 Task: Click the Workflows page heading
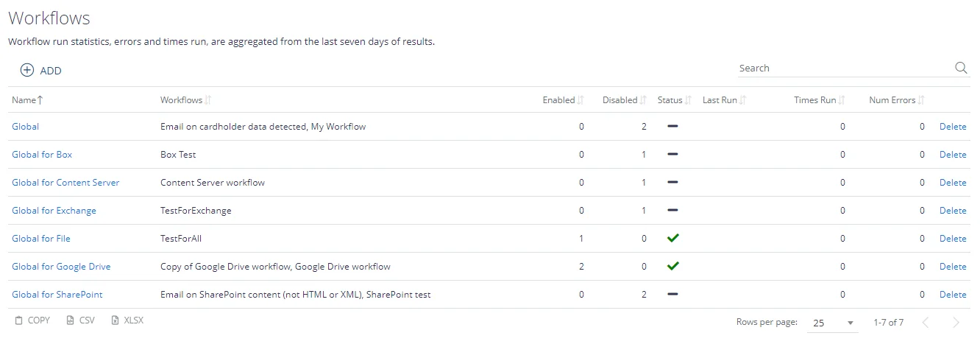point(49,18)
